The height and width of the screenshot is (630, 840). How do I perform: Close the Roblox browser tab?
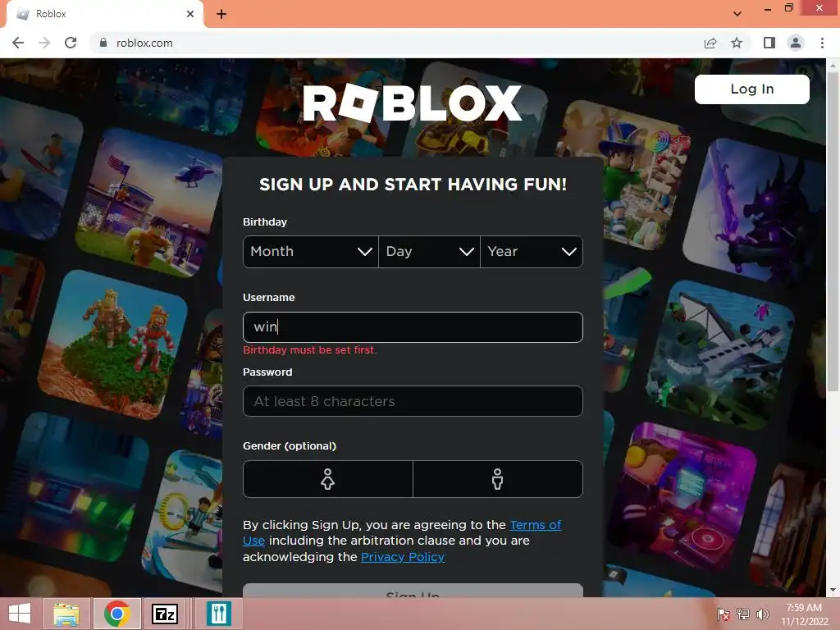190,14
